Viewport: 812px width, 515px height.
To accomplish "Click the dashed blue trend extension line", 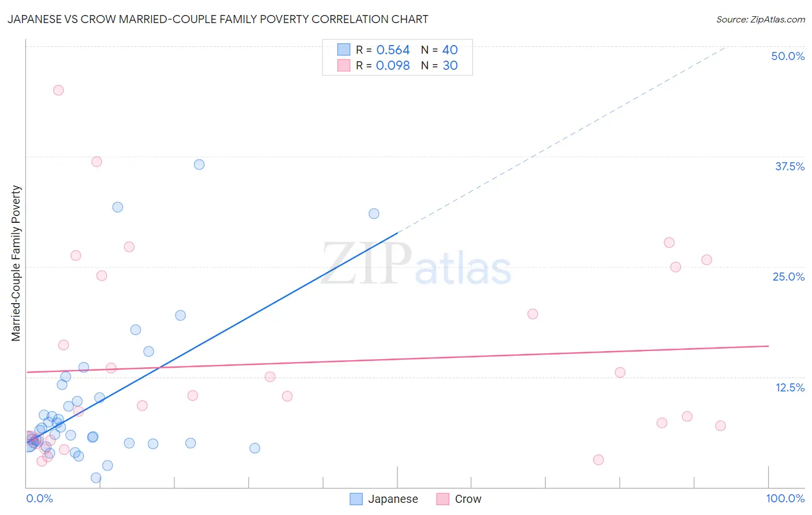I will point(561,140).
